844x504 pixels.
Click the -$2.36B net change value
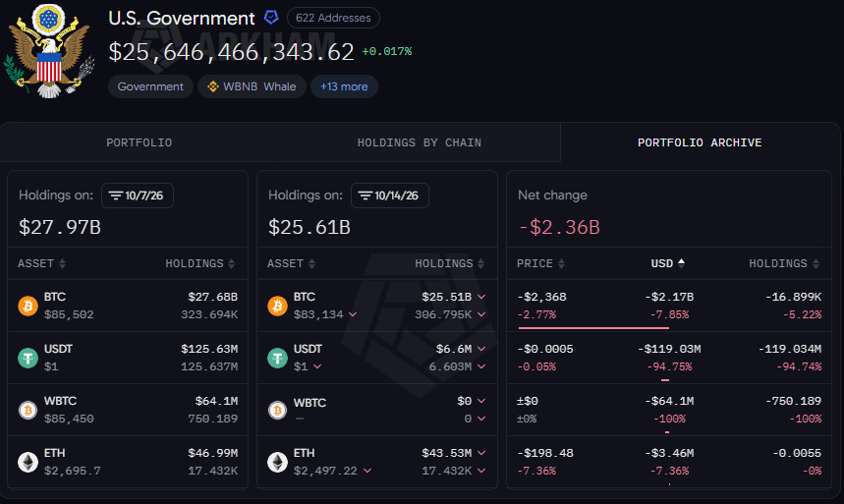(559, 227)
